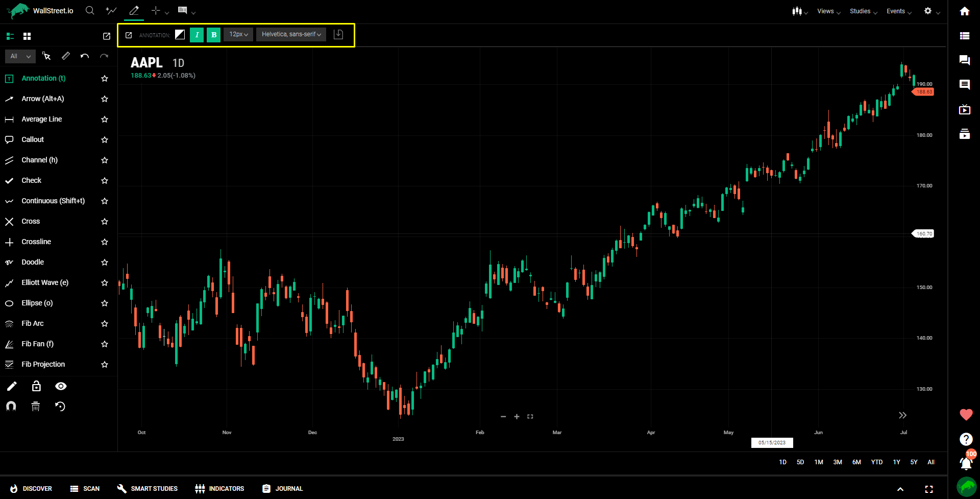
Task: Click the red heart favorites icon
Action: coord(966,415)
